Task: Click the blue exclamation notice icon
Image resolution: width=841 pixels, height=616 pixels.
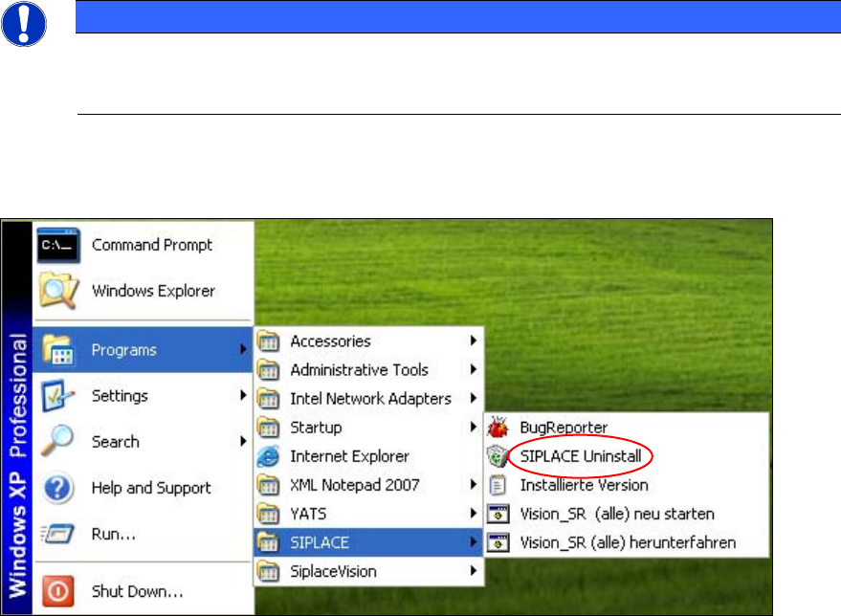Action: (24, 24)
